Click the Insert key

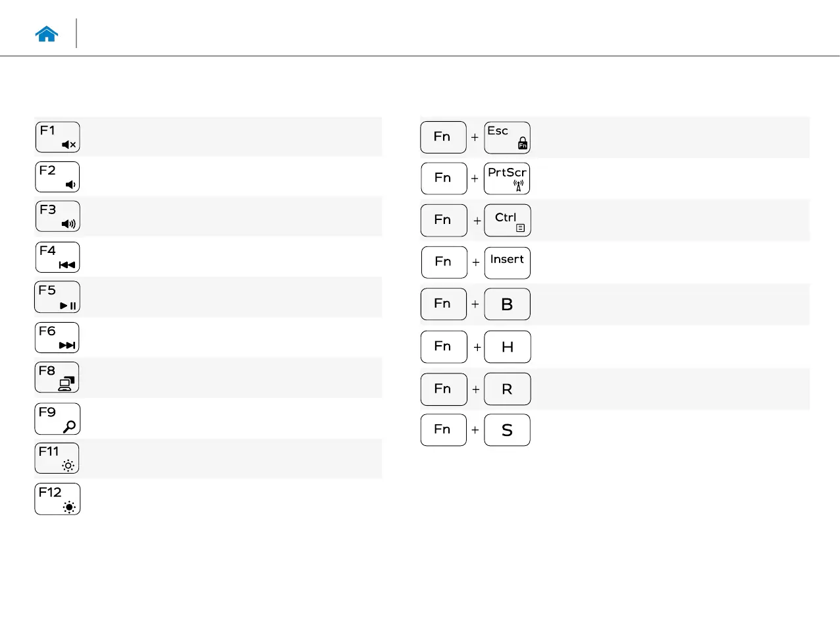coord(508,263)
